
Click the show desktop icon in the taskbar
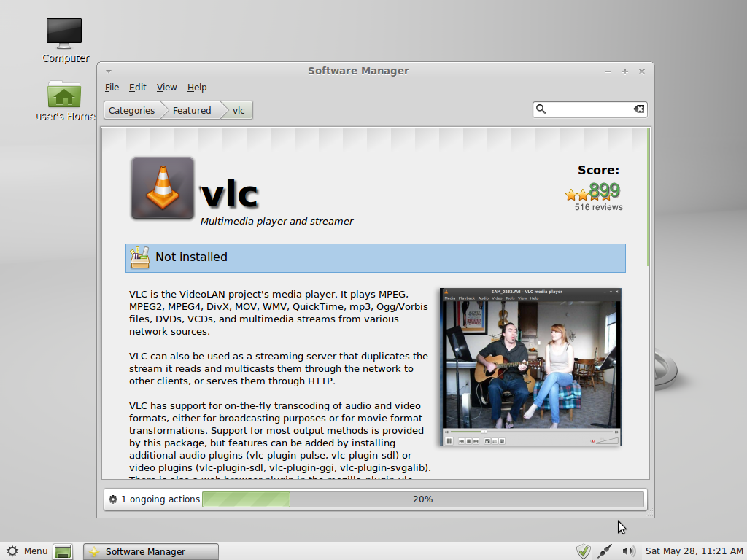pos(63,551)
